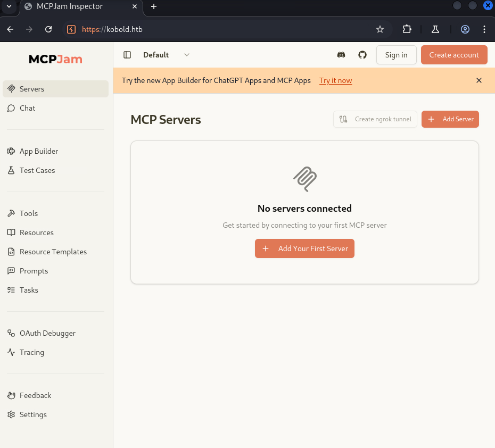This screenshot has height=448, width=495.
Task: Click the Try it now link
Action: [335, 80]
